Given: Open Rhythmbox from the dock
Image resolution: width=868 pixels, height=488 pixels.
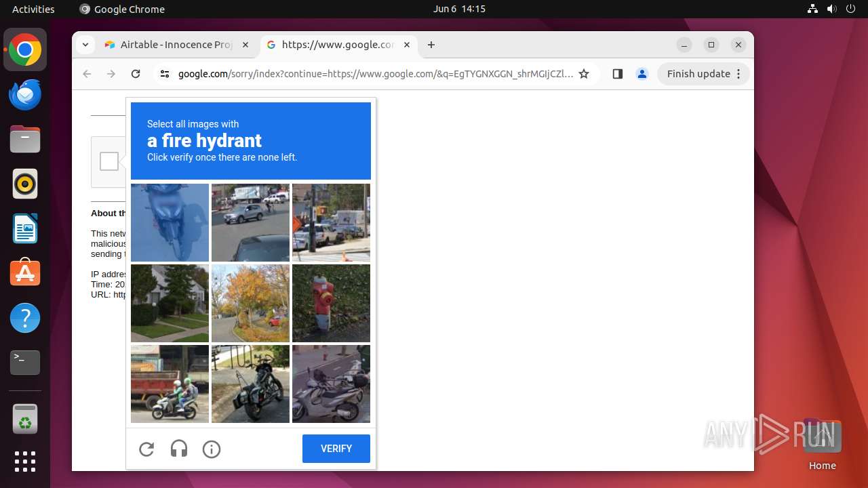Looking at the screenshot, I should point(25,184).
